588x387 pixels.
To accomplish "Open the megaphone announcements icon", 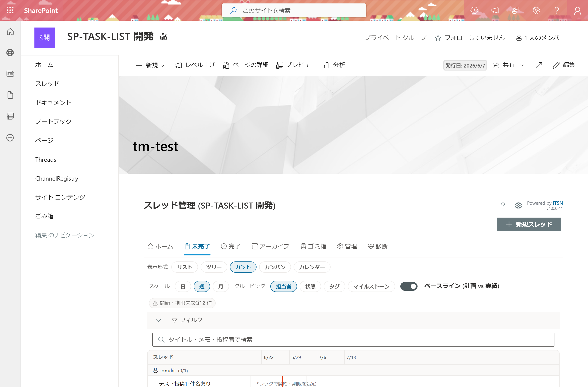I will pos(495,10).
